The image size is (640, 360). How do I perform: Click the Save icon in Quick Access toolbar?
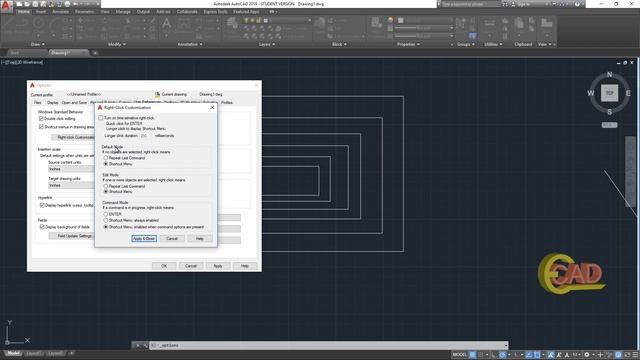pyautogui.click(x=35, y=4)
